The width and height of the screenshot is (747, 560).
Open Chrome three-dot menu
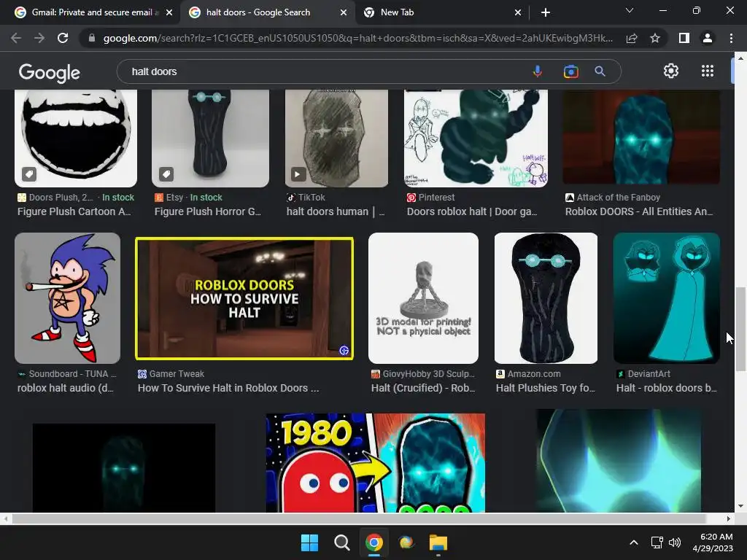731,38
